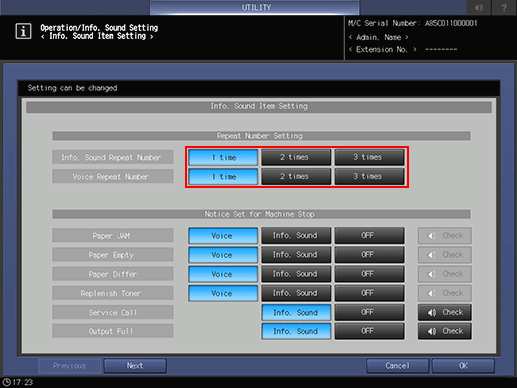Click the Replenish Toner Check speaker button
The width and height of the screenshot is (517, 388).
[445, 293]
